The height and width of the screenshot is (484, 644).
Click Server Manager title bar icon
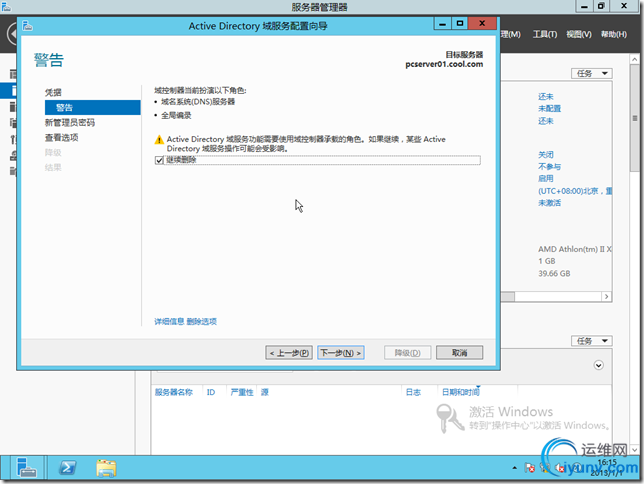[6, 6]
